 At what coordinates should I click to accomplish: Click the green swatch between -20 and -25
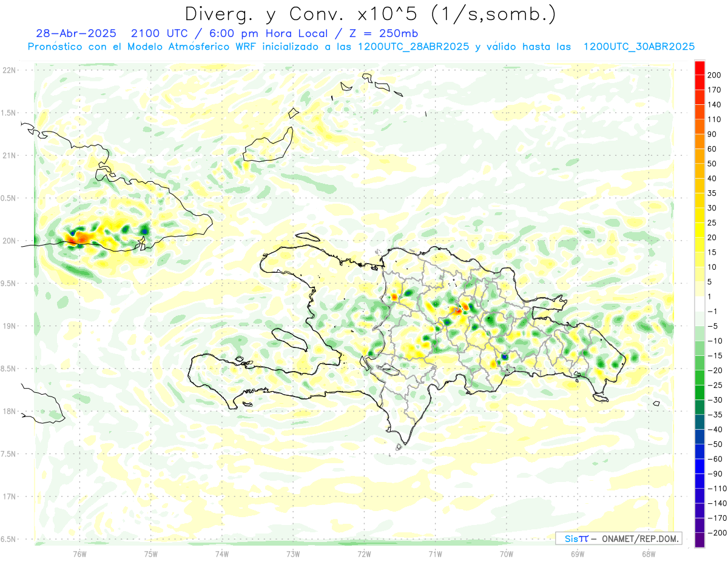point(699,377)
